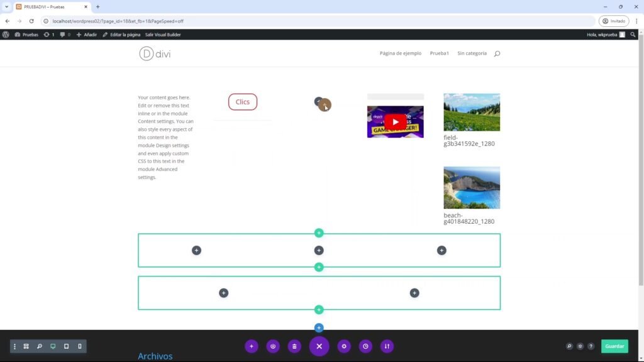The height and width of the screenshot is (362, 644).
Task: Click the beach-g401848220_1280 caption text
Action: [469, 218]
